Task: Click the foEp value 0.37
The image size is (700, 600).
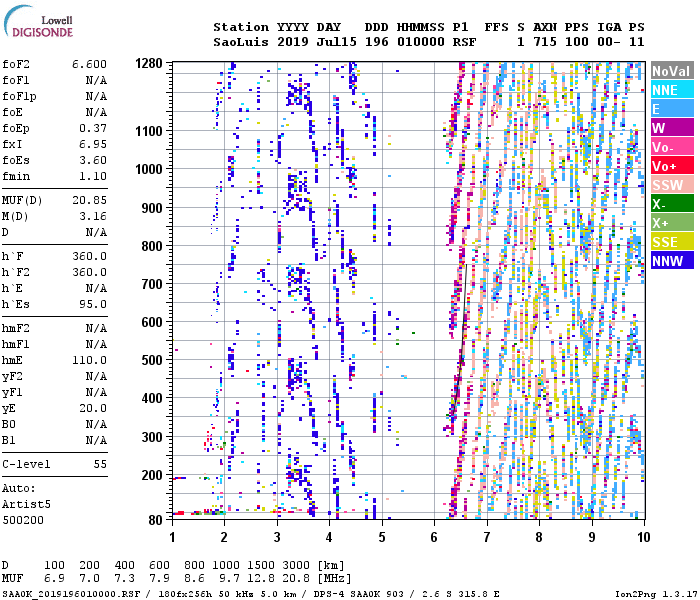Action: pos(93,128)
